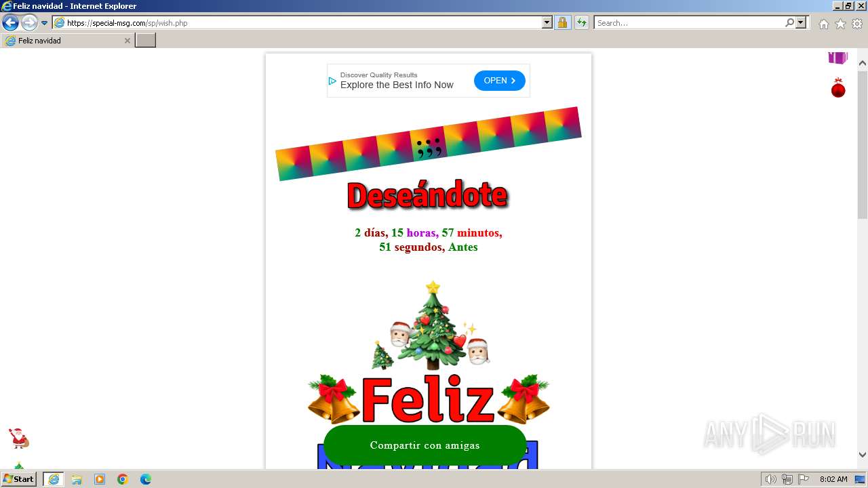Click the rainbow banner with the semicolons
Screen dimensions: 868x488
(428, 144)
